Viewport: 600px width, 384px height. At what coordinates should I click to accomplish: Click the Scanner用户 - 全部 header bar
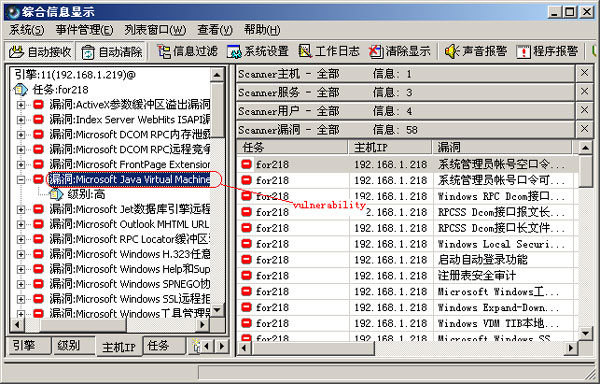pos(405,111)
